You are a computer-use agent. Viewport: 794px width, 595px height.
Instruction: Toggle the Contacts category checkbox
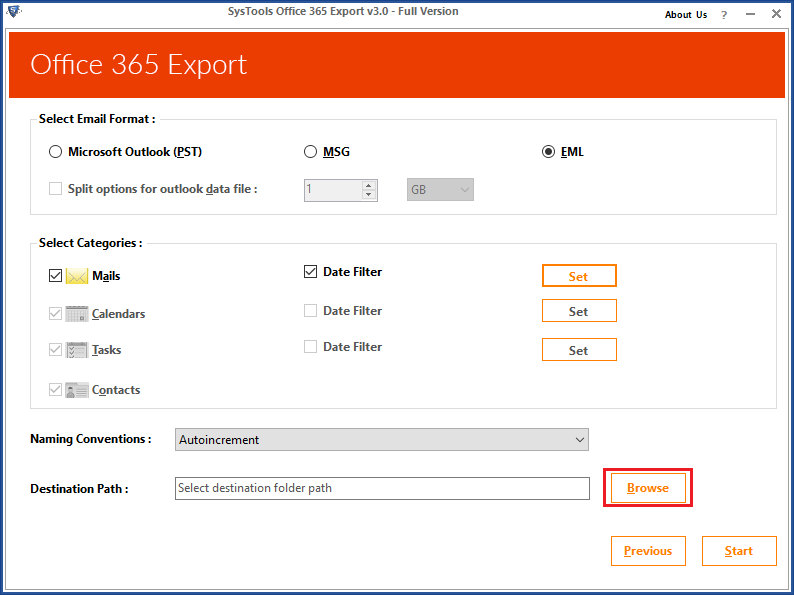point(55,389)
